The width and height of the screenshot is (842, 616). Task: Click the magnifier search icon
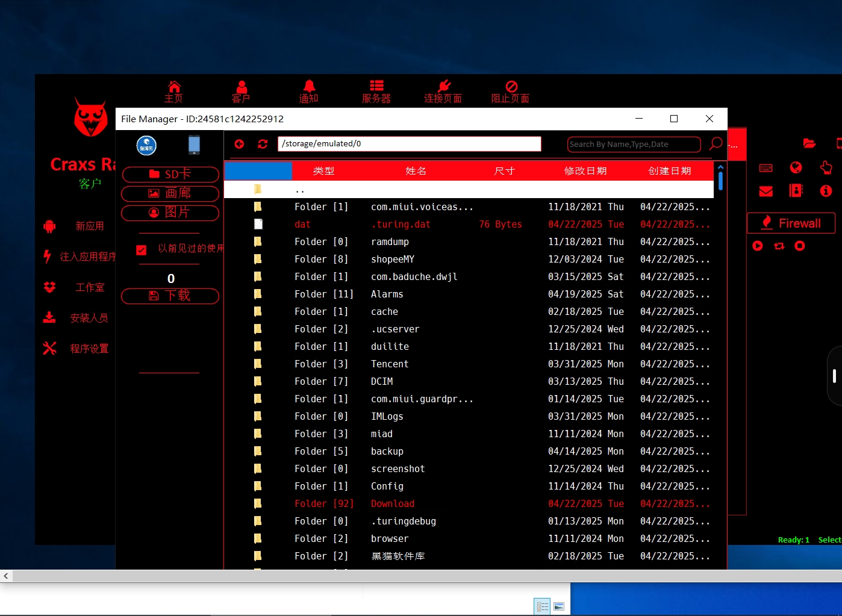716,143
